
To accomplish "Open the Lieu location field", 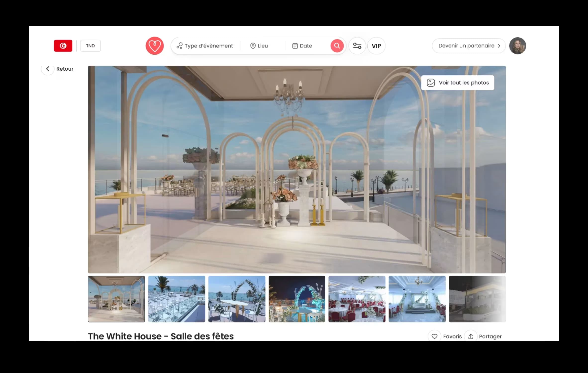I will point(259,46).
